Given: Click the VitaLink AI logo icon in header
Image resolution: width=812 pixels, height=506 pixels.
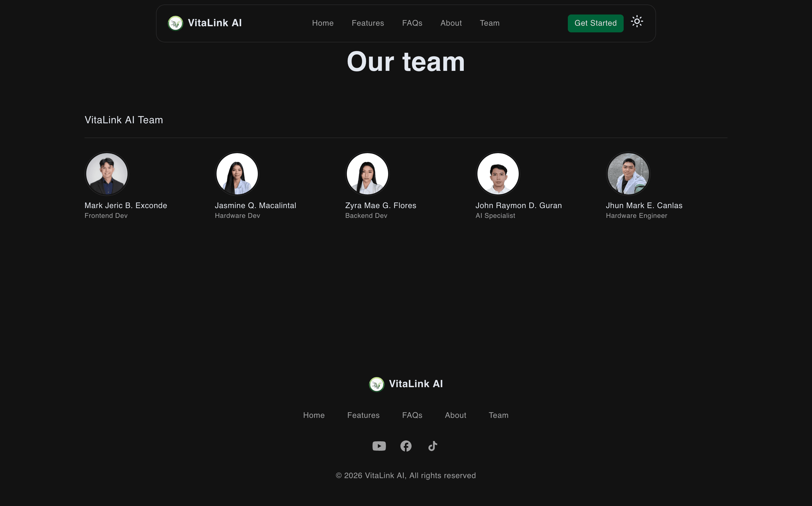Looking at the screenshot, I should (176, 23).
